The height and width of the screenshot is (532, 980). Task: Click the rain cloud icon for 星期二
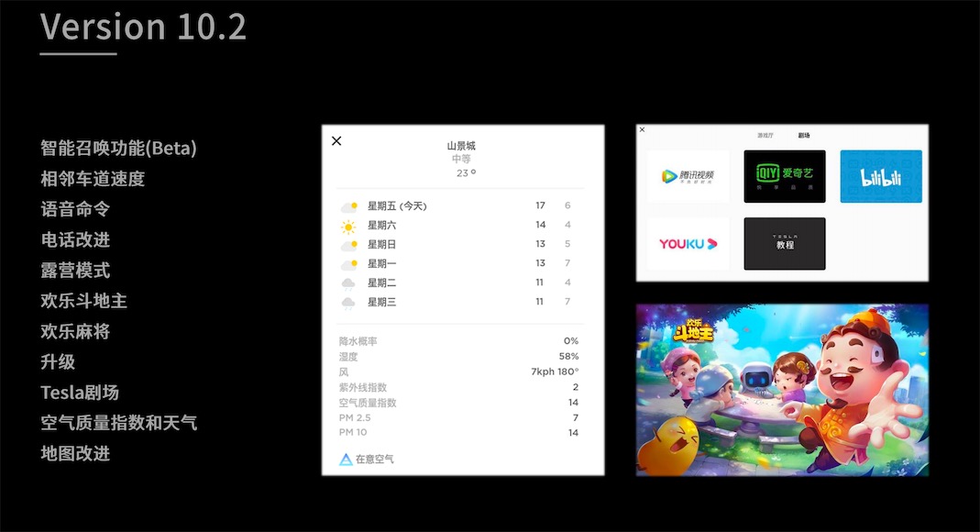pyautogui.click(x=348, y=282)
